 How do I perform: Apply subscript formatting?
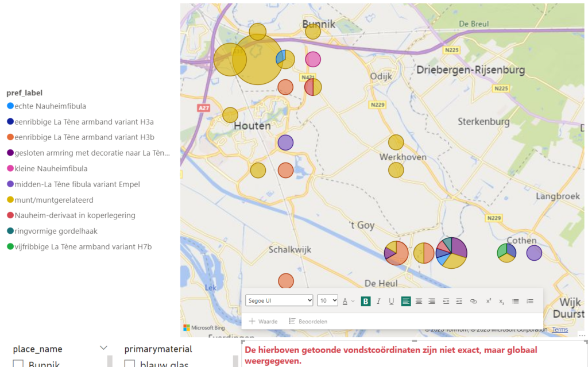pyautogui.click(x=501, y=301)
